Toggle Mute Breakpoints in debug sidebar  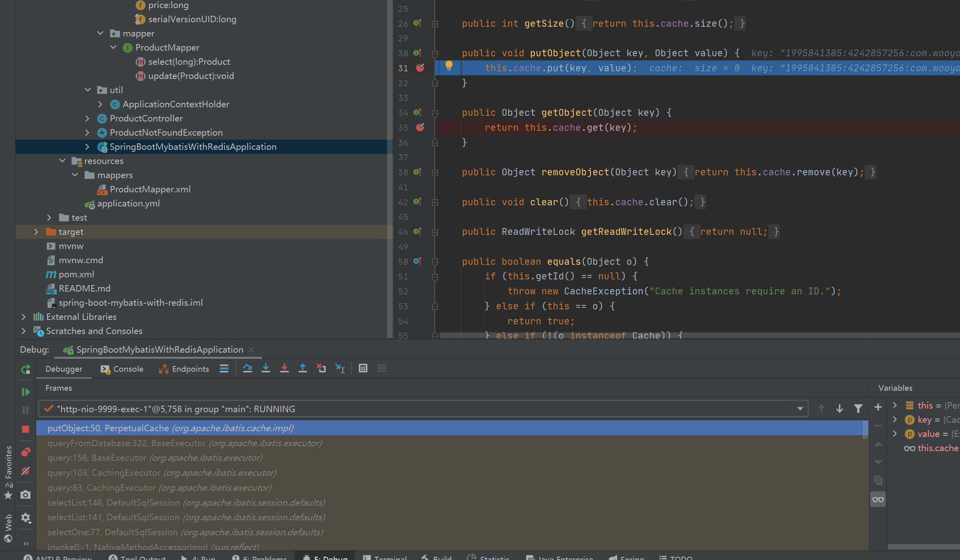pos(26,471)
